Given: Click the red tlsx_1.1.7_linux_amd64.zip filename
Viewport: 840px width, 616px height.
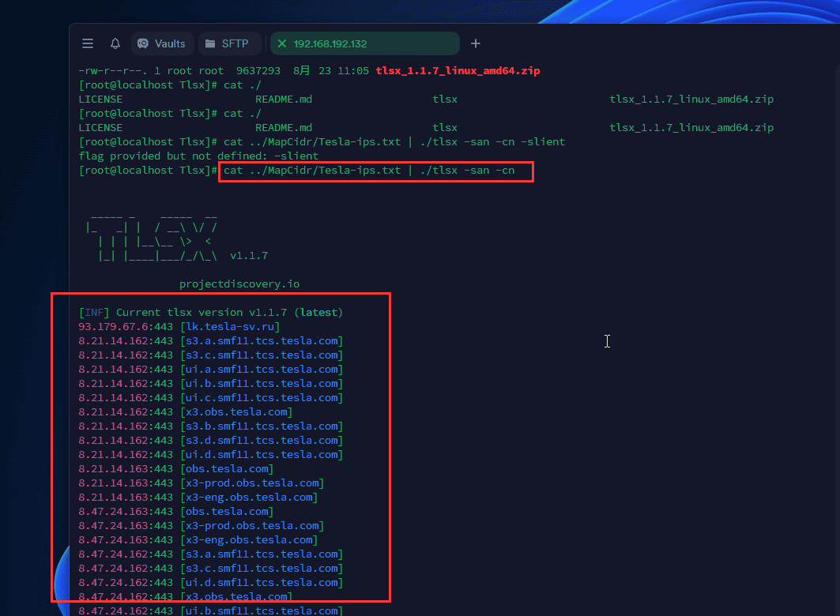Looking at the screenshot, I should point(458,71).
